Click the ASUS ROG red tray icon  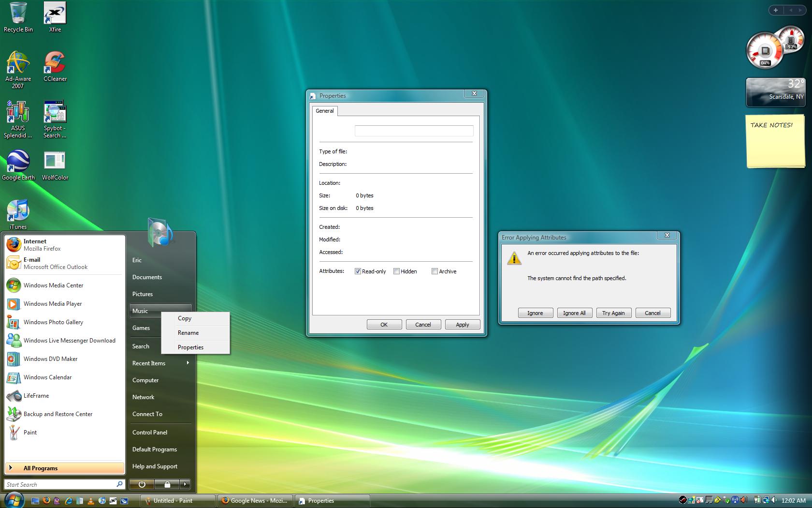tap(683, 500)
